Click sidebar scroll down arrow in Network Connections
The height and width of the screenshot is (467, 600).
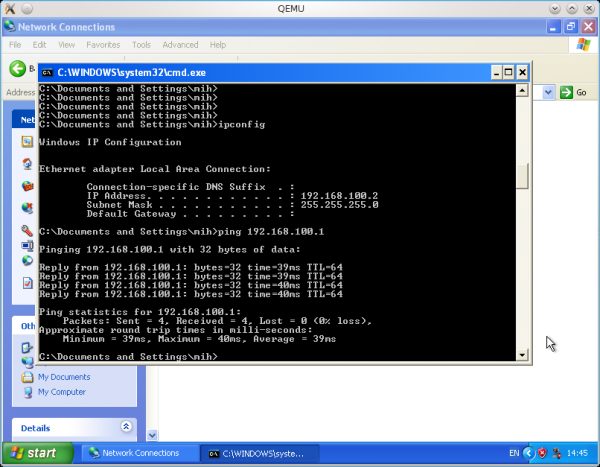[152, 435]
